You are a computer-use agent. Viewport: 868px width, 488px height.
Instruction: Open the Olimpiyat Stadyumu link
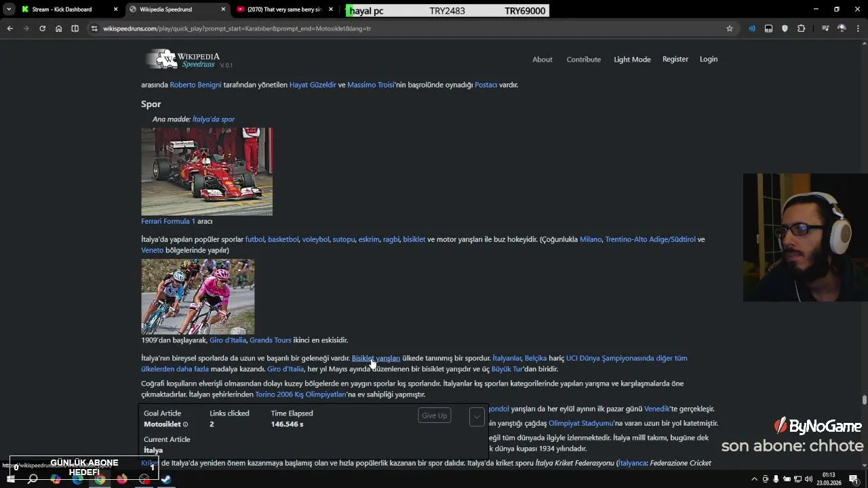[x=581, y=424]
